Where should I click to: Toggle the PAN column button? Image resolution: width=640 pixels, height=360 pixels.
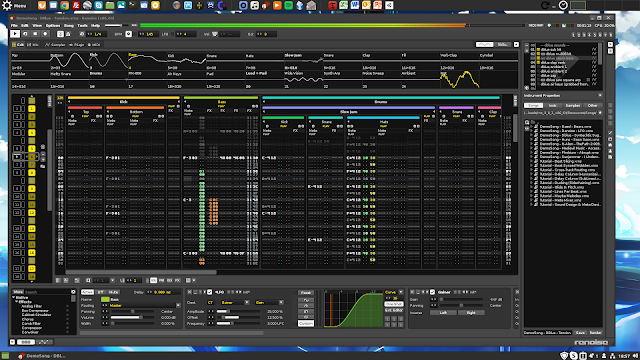point(162,280)
